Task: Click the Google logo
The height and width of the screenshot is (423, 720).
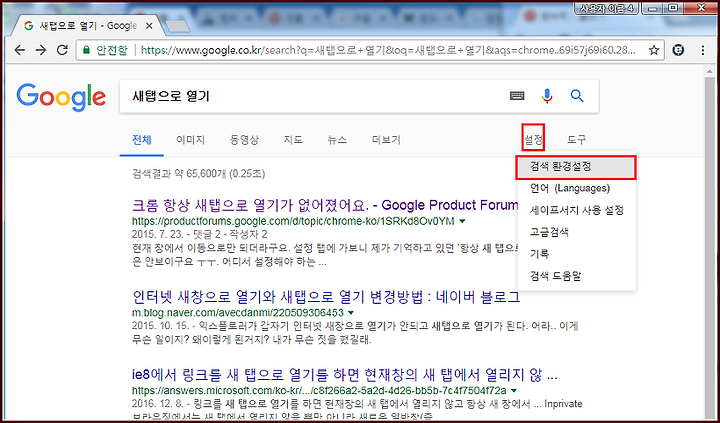Action: pyautogui.click(x=61, y=97)
